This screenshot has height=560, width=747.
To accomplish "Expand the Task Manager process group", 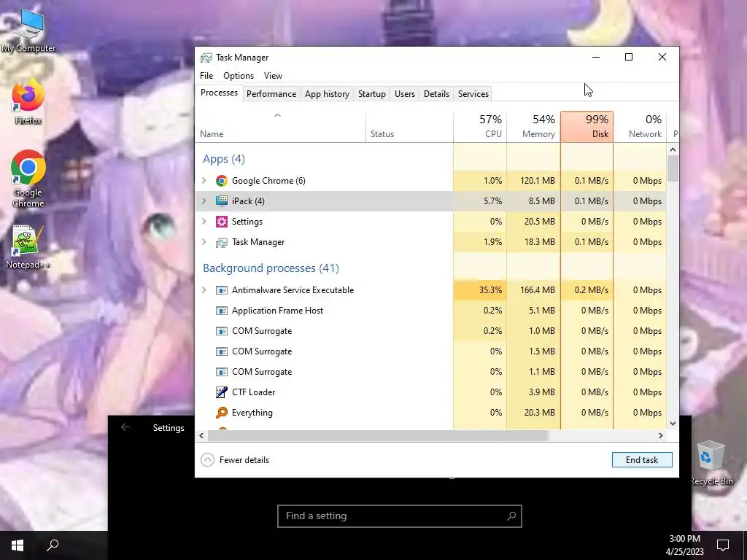I will click(204, 242).
